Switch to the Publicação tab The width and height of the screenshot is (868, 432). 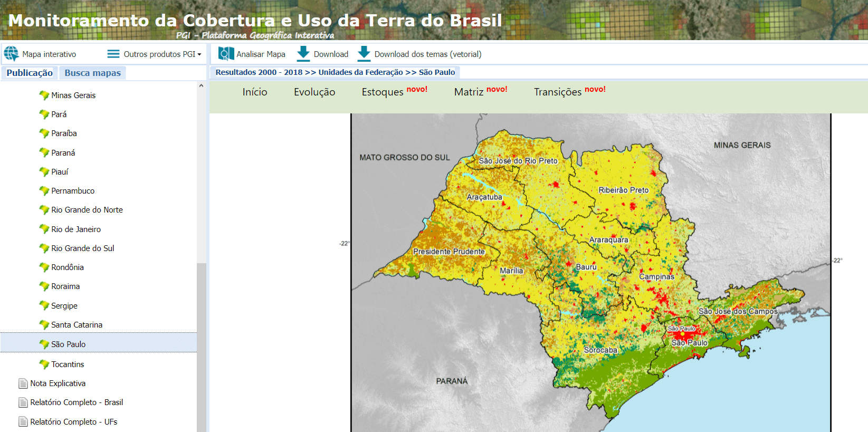30,73
